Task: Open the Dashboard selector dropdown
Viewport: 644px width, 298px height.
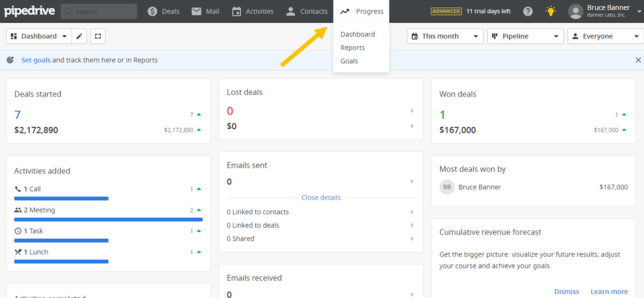Action: (39, 36)
